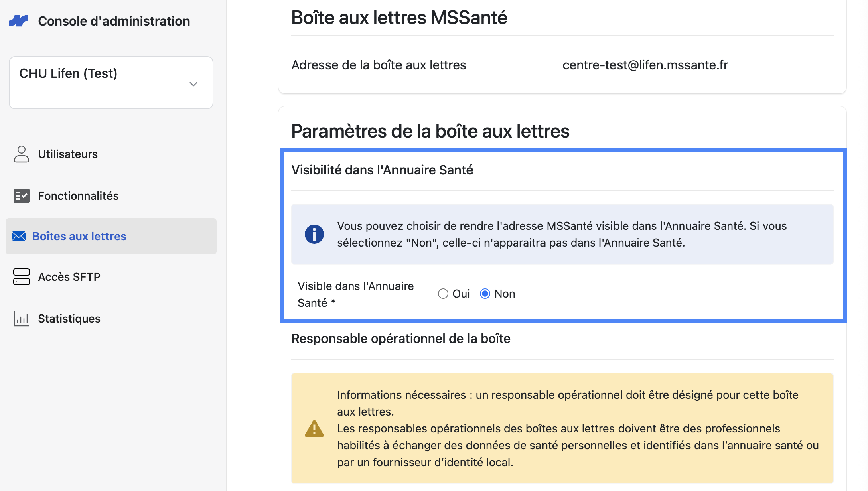
Task: Click the Fonctionnalités checklist icon
Action: pos(22,196)
